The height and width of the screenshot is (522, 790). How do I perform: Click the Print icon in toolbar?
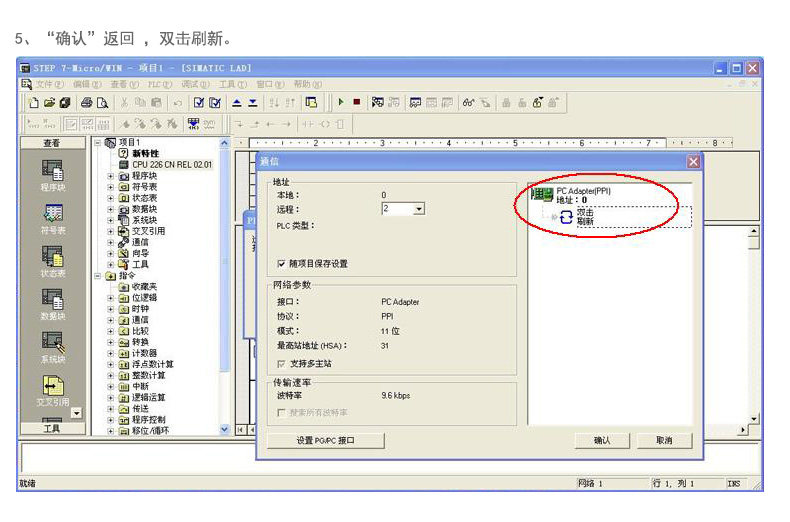point(87,103)
